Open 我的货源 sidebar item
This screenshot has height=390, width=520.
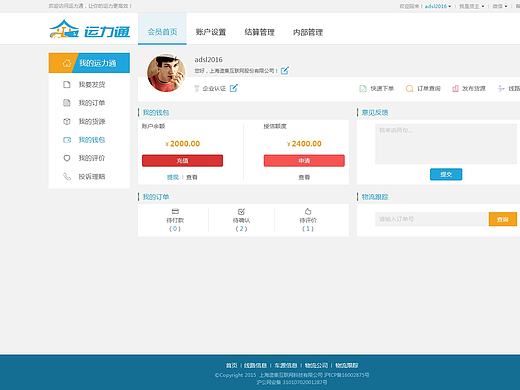click(92, 121)
